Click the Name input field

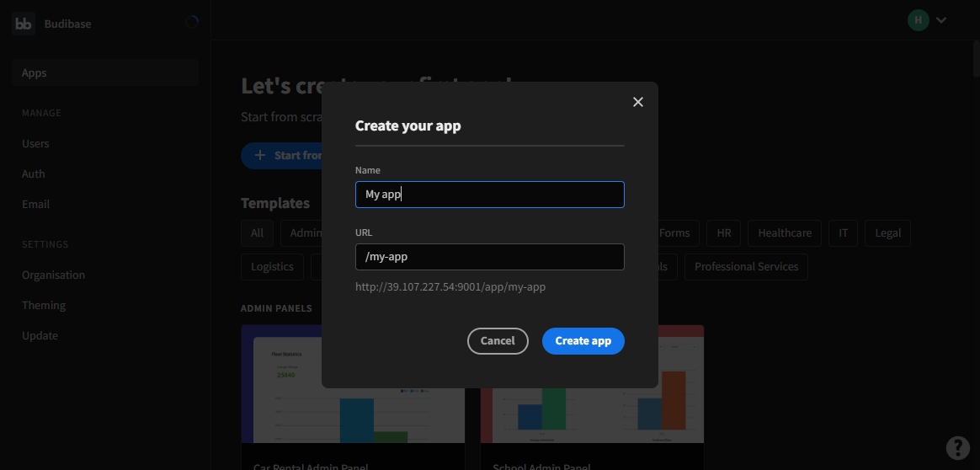(489, 195)
